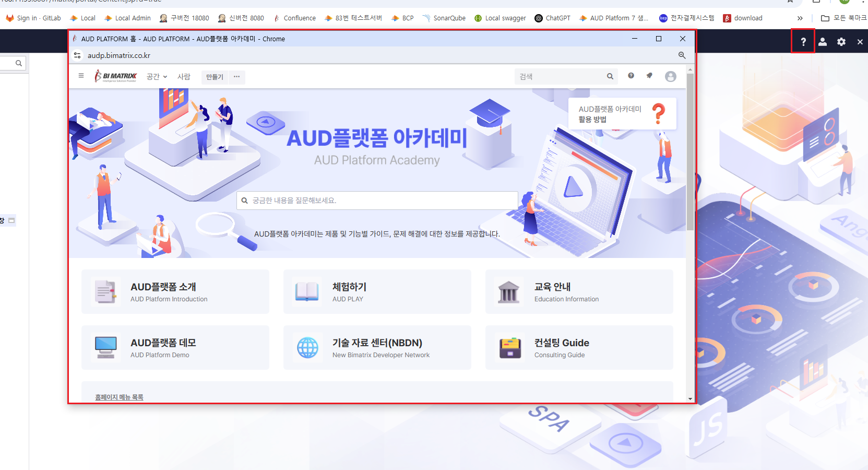Image resolution: width=868 pixels, height=470 pixels.
Task: Click the monitor icon of AUD플랫폼 데모
Action: (106, 348)
